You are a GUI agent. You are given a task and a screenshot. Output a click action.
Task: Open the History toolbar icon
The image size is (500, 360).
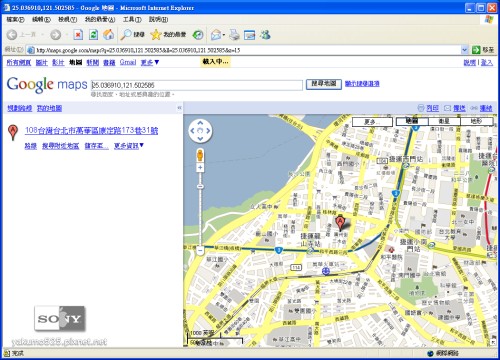[x=198, y=35]
